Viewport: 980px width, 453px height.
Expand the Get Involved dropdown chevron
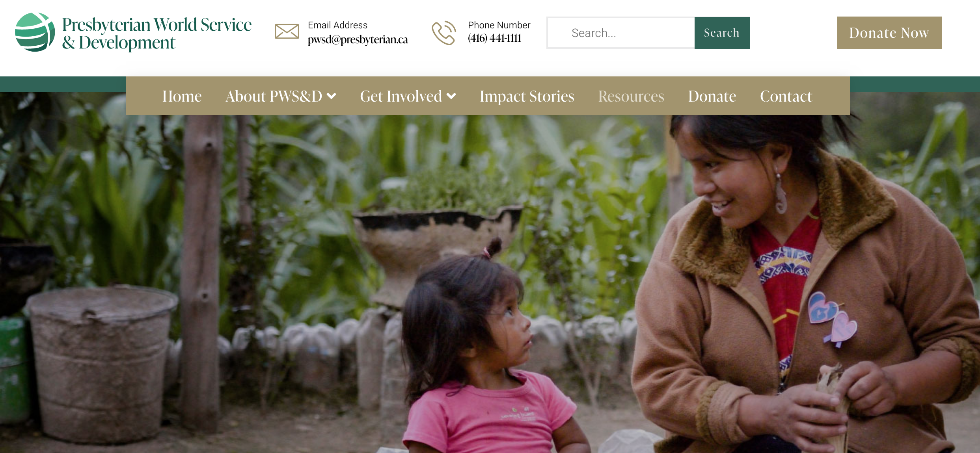(x=451, y=96)
